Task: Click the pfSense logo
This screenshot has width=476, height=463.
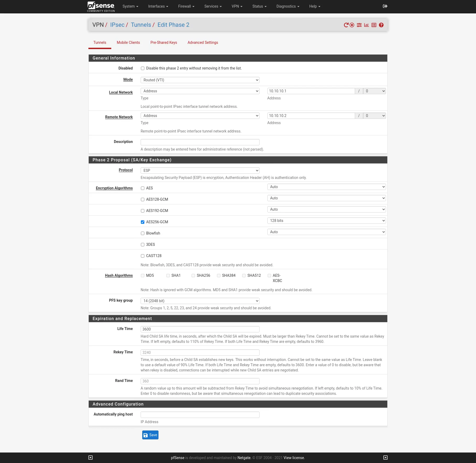Action: (101, 6)
